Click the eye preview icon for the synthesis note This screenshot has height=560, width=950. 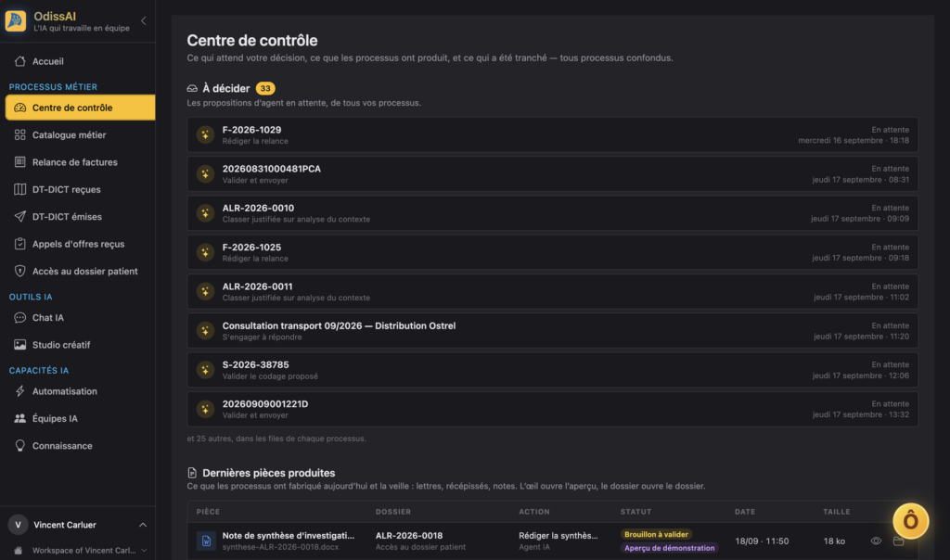876,541
